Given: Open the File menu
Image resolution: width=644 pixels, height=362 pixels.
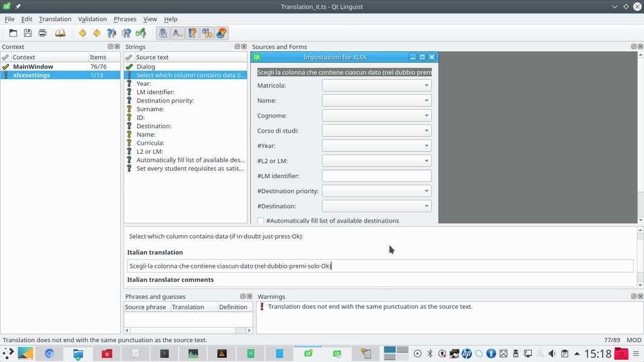Looking at the screenshot, I should pos(10,19).
